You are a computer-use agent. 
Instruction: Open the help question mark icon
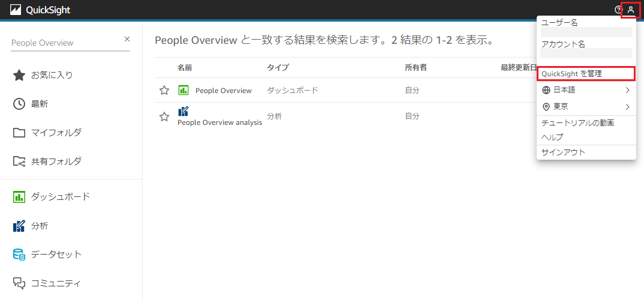[x=618, y=10]
